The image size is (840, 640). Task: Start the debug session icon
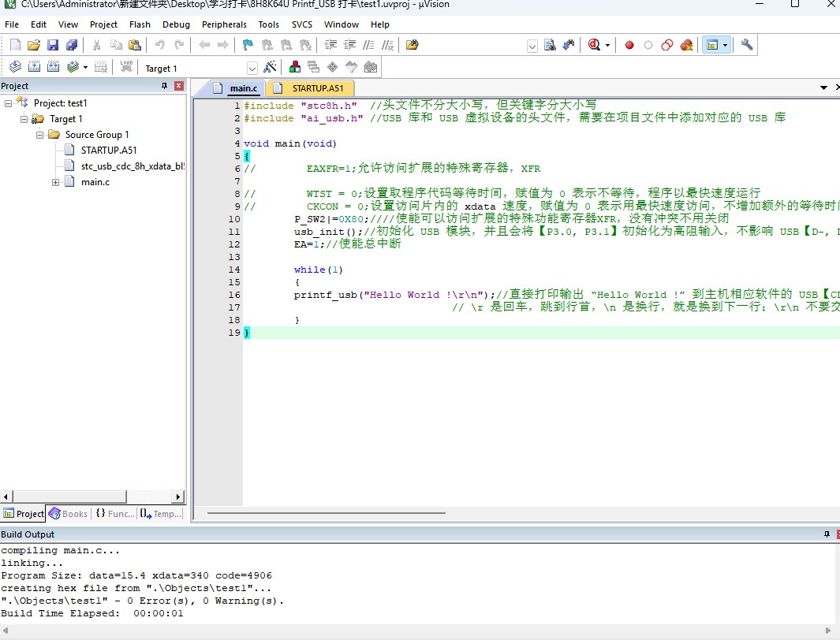[594, 45]
